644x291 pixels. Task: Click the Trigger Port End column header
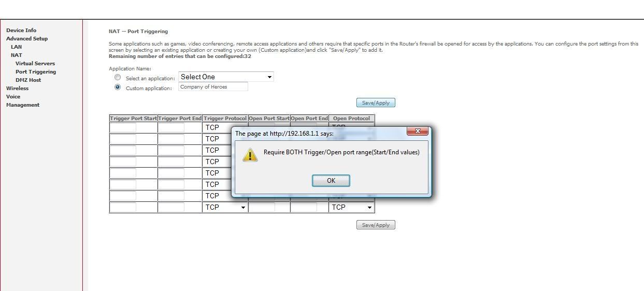coord(180,119)
